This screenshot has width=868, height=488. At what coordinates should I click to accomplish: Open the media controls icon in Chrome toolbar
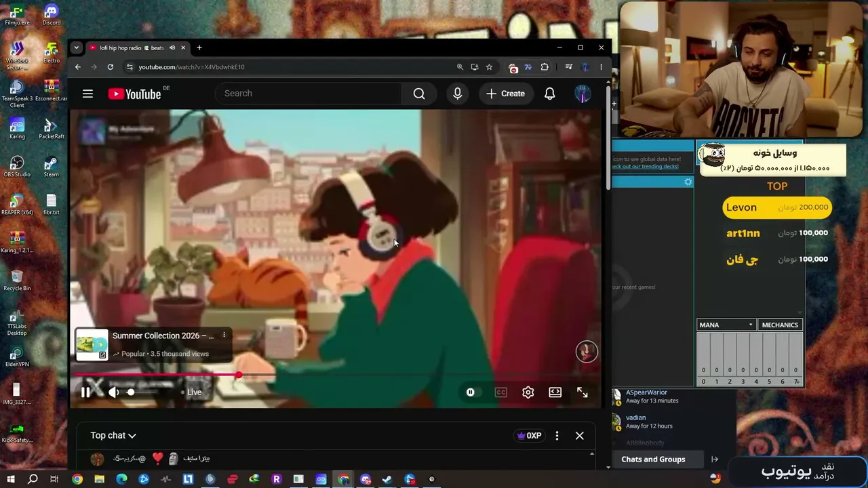[x=568, y=67]
